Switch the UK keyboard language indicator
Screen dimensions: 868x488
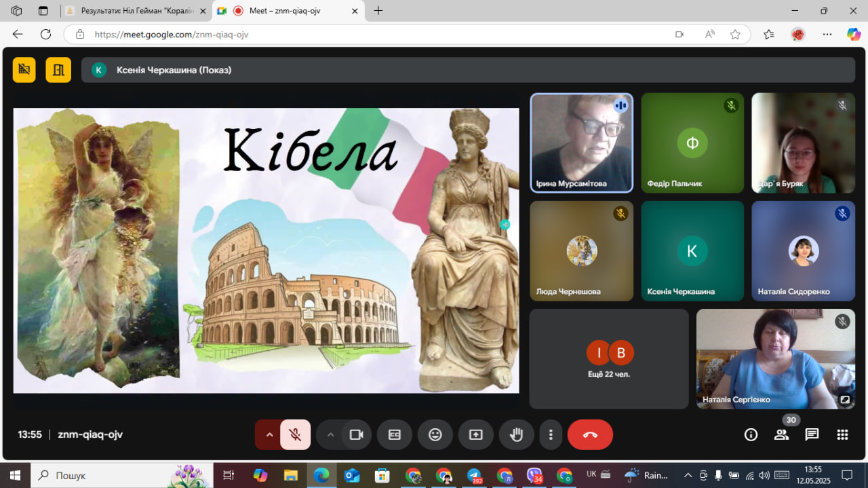pos(591,474)
